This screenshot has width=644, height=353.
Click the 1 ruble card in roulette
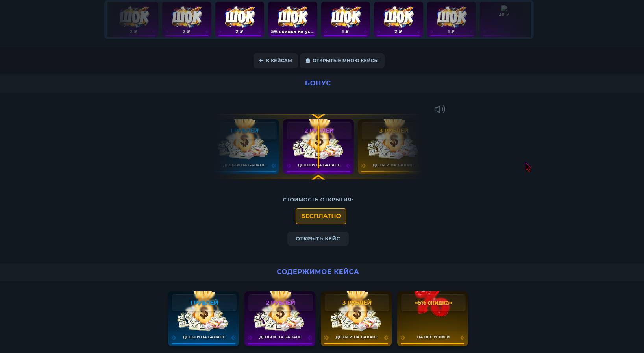pos(248,147)
